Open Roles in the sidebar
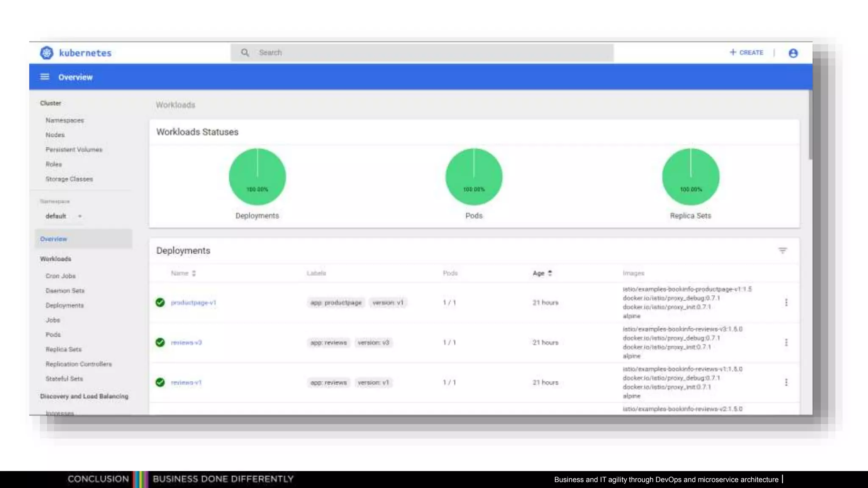Image resolution: width=868 pixels, height=488 pixels. pyautogui.click(x=53, y=164)
